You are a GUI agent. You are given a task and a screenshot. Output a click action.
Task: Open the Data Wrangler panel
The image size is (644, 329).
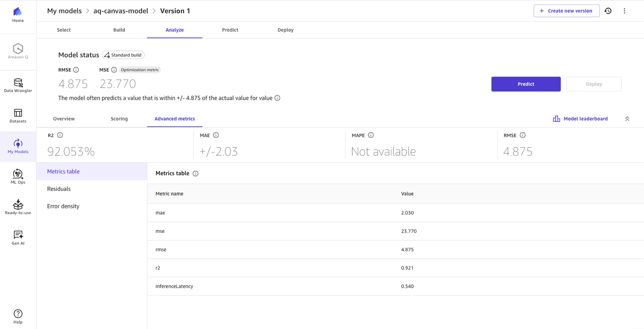pyautogui.click(x=18, y=85)
